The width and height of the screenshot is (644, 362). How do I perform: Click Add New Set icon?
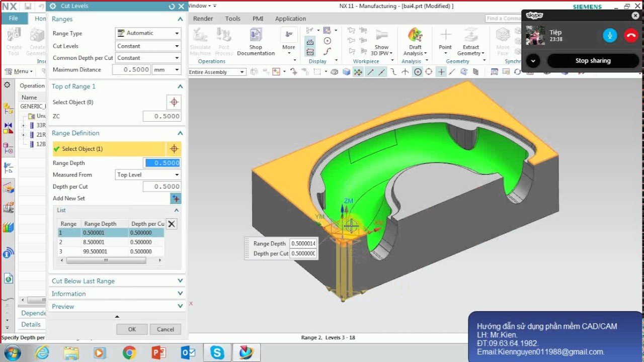pos(176,199)
